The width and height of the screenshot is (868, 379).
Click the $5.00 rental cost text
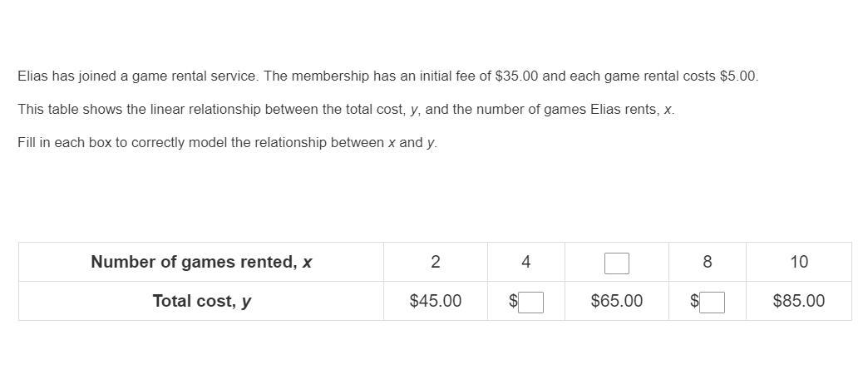pos(738,76)
